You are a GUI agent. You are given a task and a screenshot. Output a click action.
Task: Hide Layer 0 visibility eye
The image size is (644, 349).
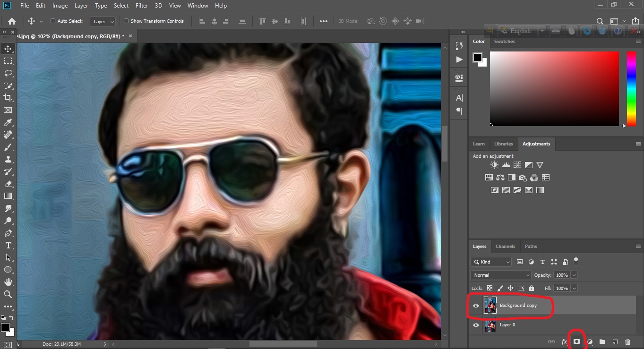[476, 325]
